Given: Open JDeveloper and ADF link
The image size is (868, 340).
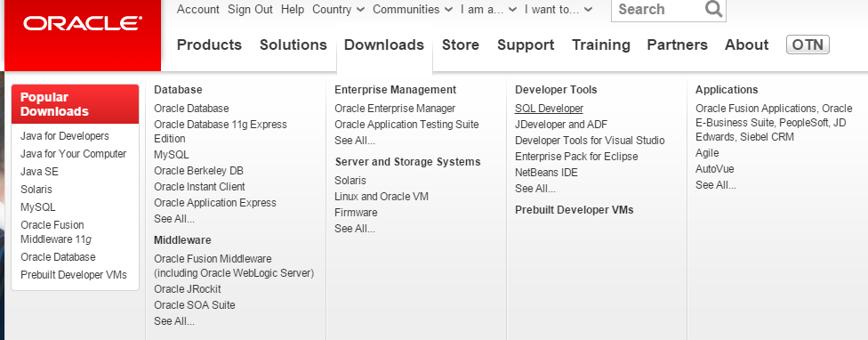Looking at the screenshot, I should 561,125.
